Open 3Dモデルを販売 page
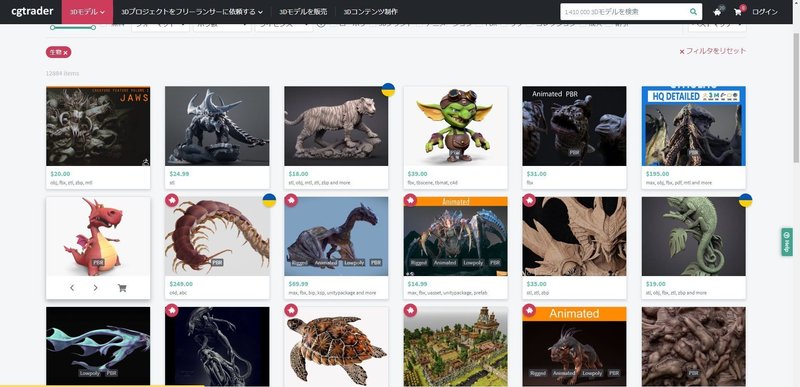Viewport: 800px width, 387px height. click(303, 12)
